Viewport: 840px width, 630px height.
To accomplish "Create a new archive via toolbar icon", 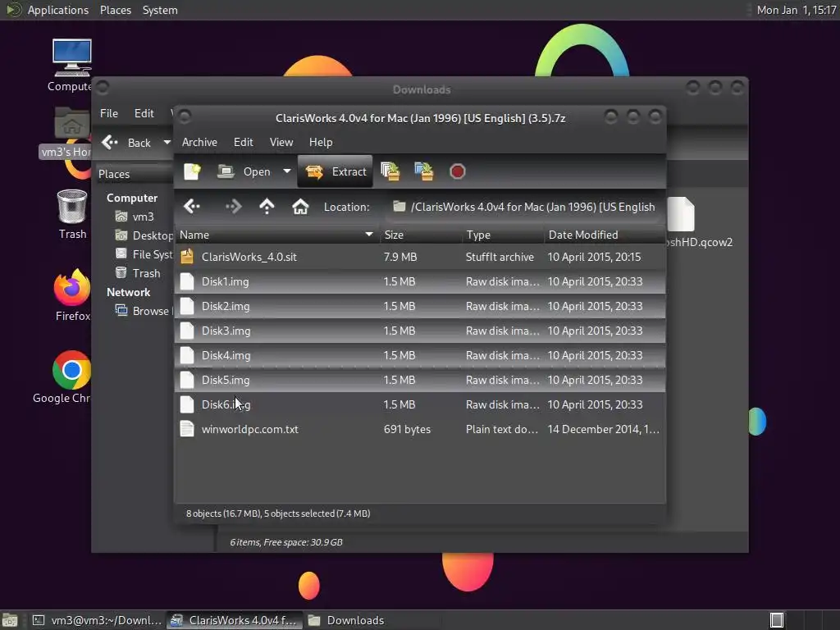I will coord(192,171).
